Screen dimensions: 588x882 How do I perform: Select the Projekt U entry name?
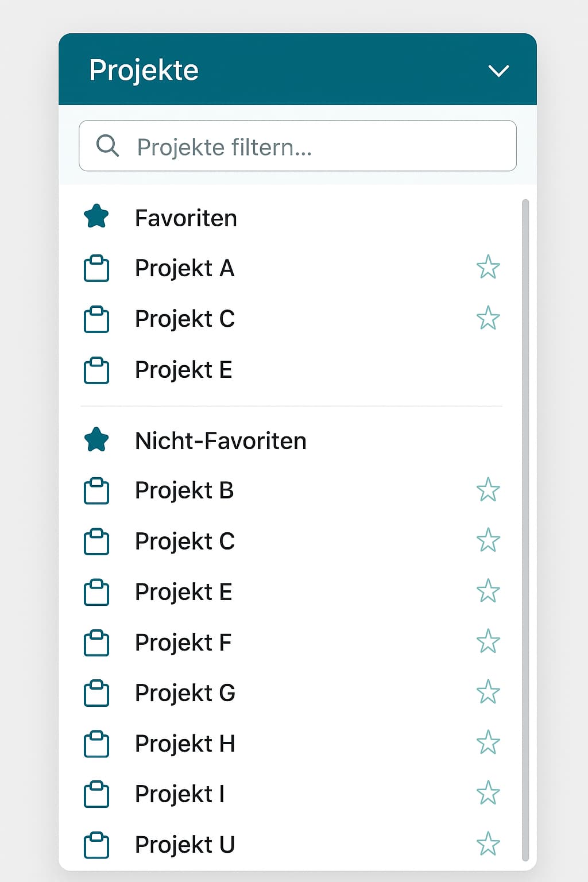[x=184, y=845]
